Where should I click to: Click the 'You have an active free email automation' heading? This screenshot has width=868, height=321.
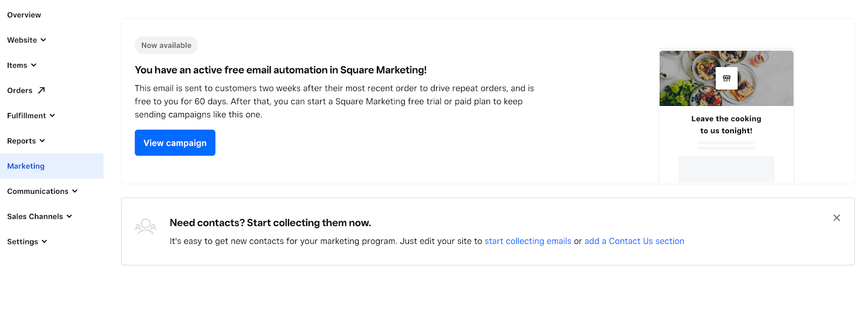(280, 70)
